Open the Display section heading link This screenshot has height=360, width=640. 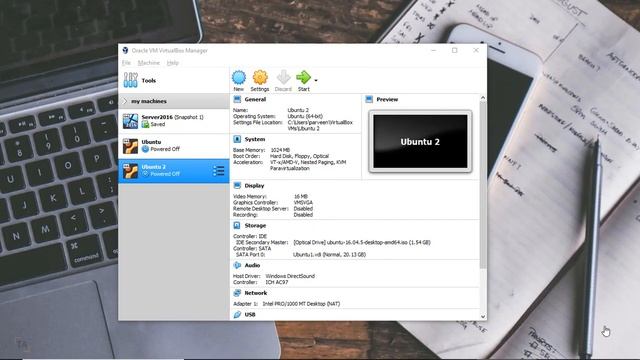click(x=254, y=186)
